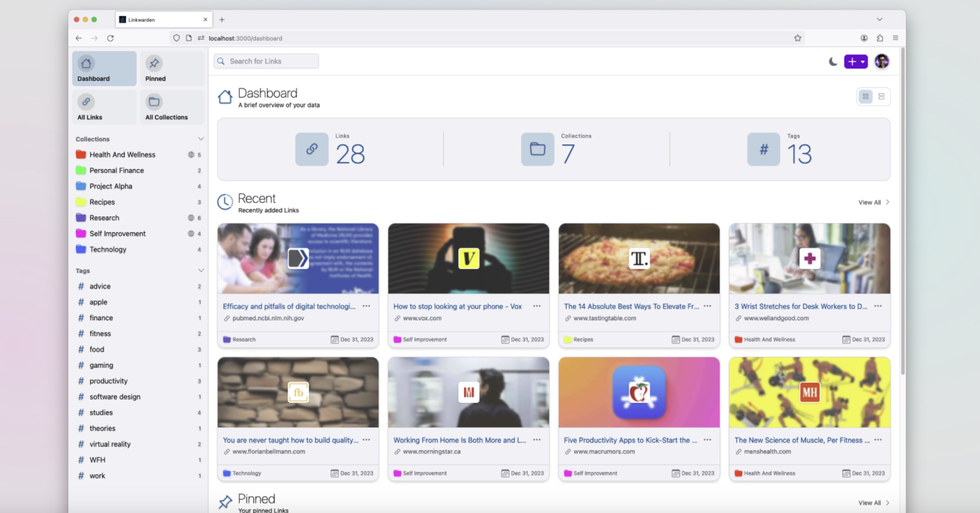Open the Vox phone article link
The image size is (980, 513).
[457, 306]
